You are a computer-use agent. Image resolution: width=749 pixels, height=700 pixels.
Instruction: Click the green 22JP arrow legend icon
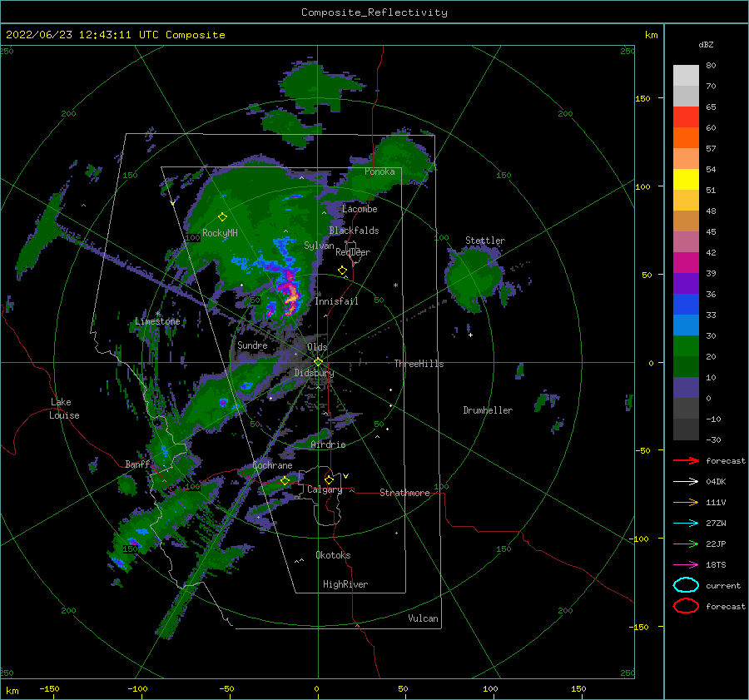tap(686, 544)
